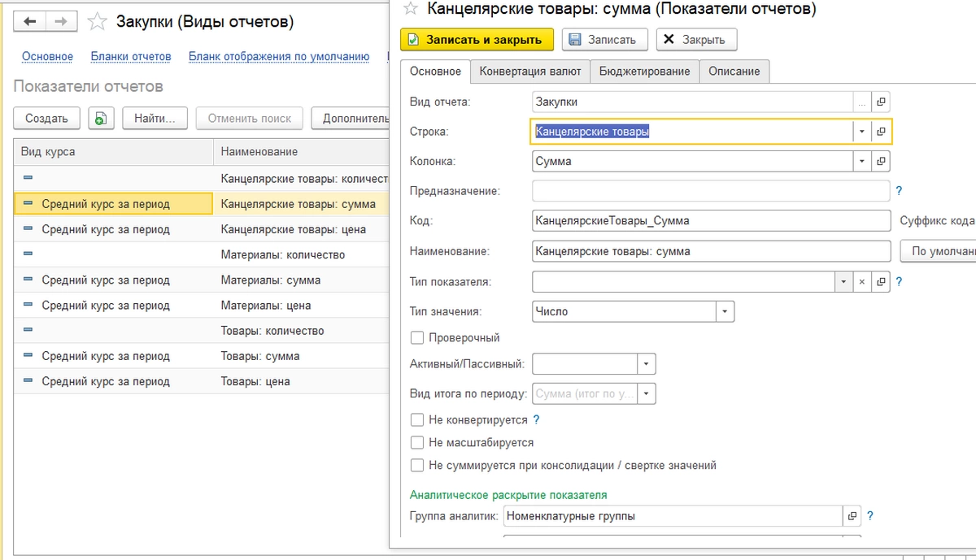Expand the Активный/Пассивный dropdown
This screenshot has height=560, width=976.
coord(647,364)
